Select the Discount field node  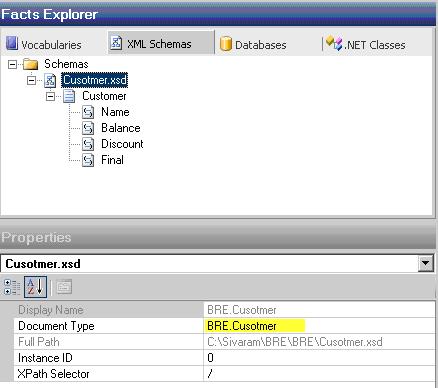click(x=122, y=144)
